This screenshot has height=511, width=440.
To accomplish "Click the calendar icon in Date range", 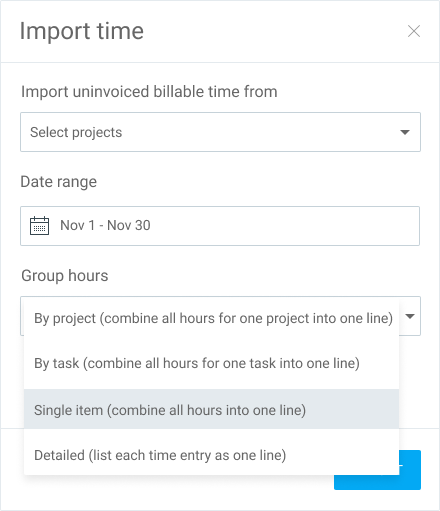I will coord(39,226).
